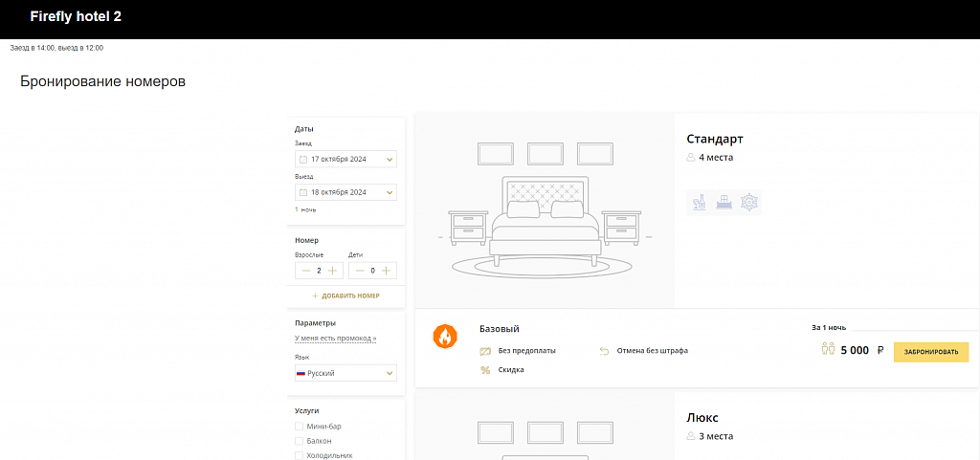Viewport: 980px width, 460px height.
Task: Tick the Холодильник checkbox
Action: 299,455
